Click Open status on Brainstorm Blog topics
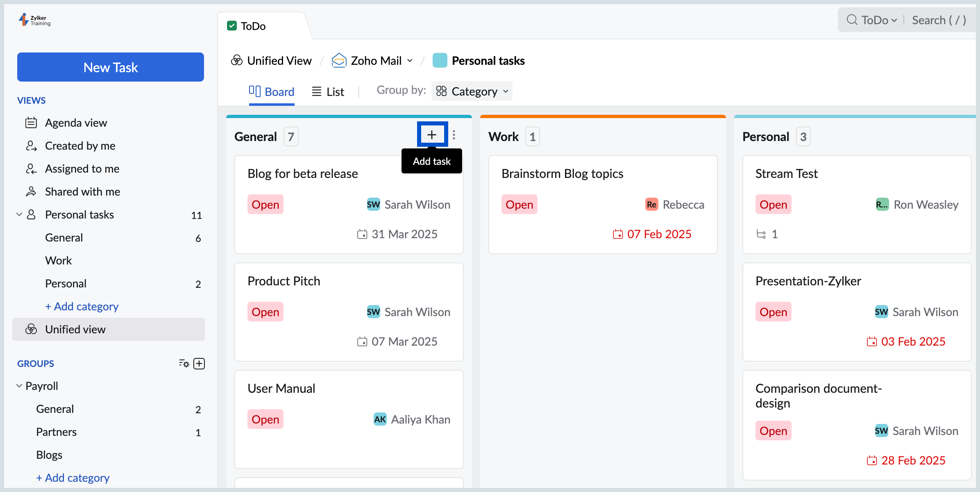 click(519, 204)
